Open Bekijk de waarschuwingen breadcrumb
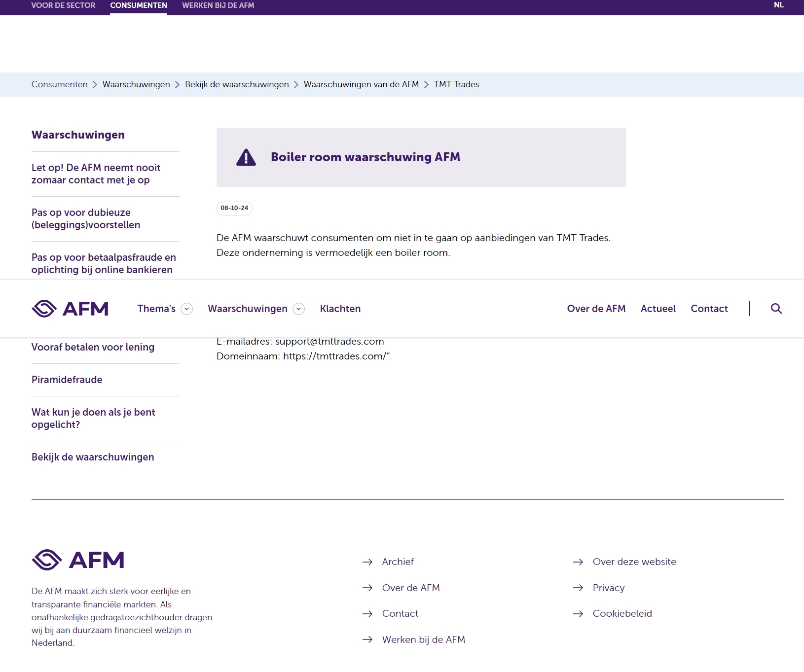This screenshot has width=804, height=672. click(237, 84)
